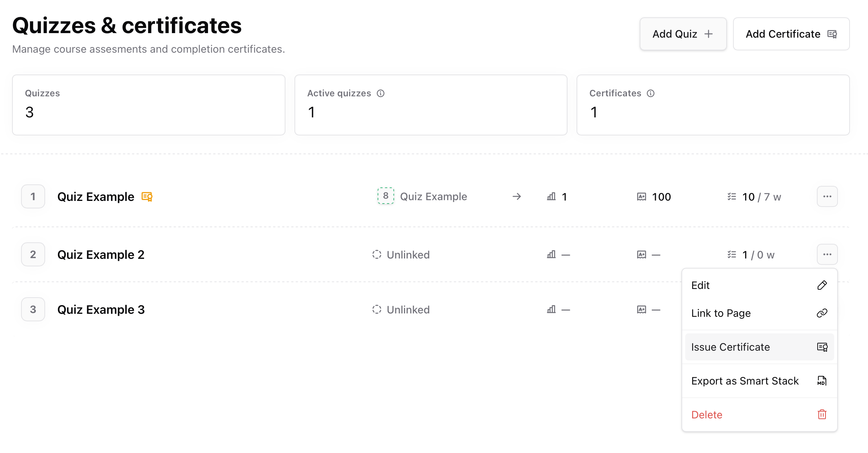Screen dimensions: 868x453
Task: Click the orange certificate icon beside Quiz Example
Action: pos(147,197)
